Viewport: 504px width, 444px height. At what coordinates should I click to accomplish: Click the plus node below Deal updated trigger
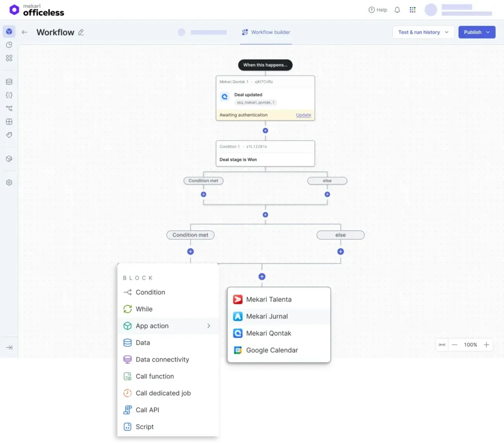point(265,130)
